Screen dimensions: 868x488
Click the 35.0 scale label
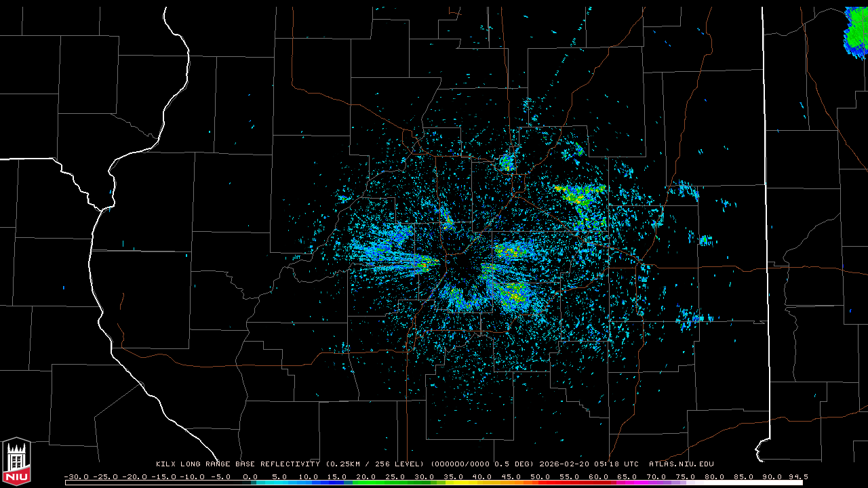tap(454, 477)
